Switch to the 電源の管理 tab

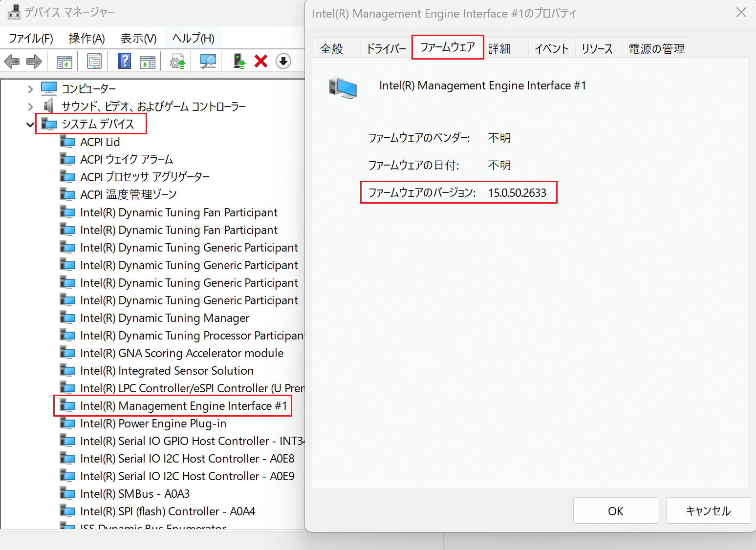(x=657, y=49)
